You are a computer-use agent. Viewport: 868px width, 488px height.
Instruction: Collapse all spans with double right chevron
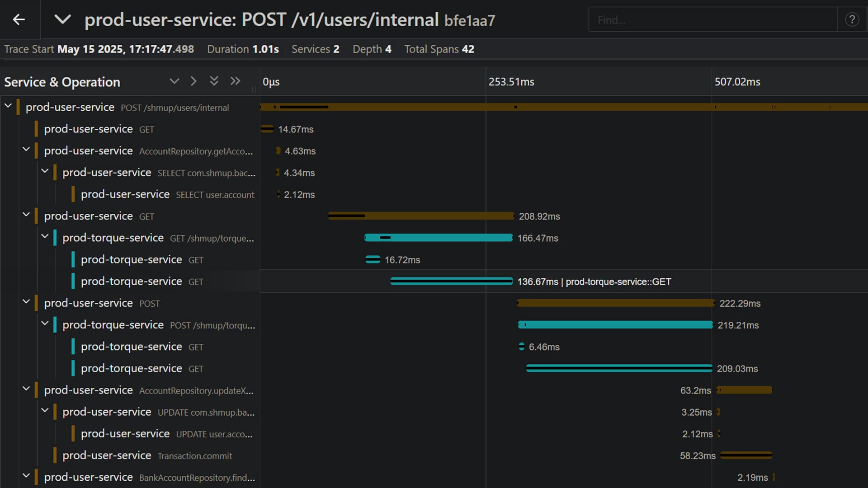235,81
